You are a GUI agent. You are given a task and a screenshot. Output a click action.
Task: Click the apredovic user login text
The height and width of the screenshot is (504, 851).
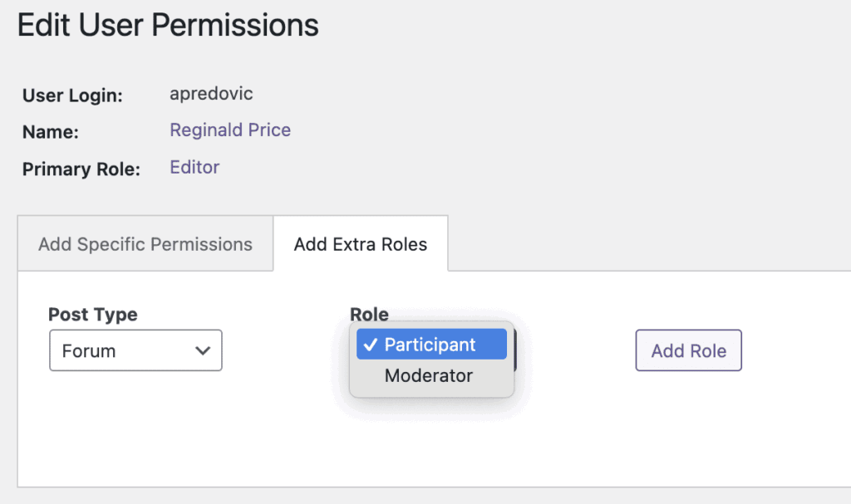pyautogui.click(x=210, y=94)
